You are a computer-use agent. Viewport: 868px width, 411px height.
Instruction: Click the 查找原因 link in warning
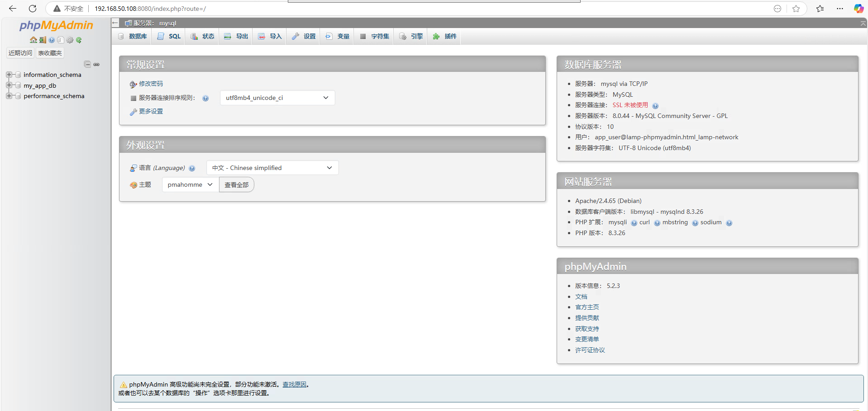coord(294,384)
